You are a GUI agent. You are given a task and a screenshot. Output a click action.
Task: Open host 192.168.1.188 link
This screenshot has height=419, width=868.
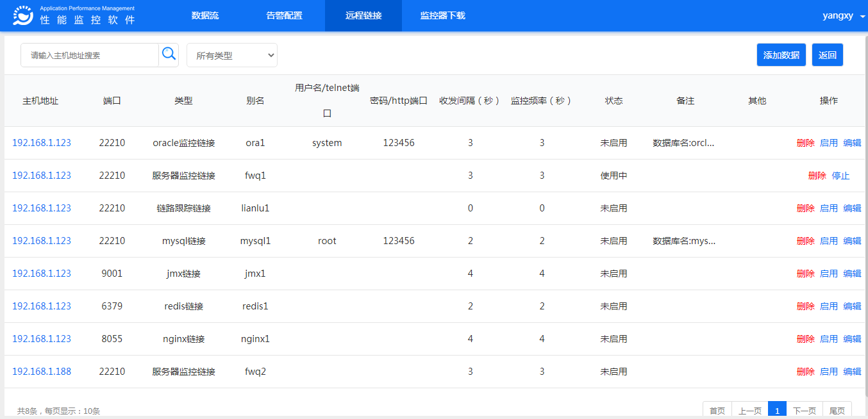tap(42, 372)
